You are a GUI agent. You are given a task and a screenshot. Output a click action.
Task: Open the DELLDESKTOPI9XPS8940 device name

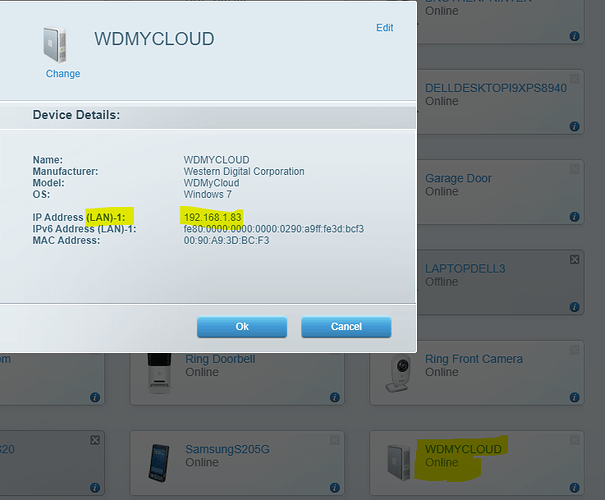pyautogui.click(x=496, y=88)
